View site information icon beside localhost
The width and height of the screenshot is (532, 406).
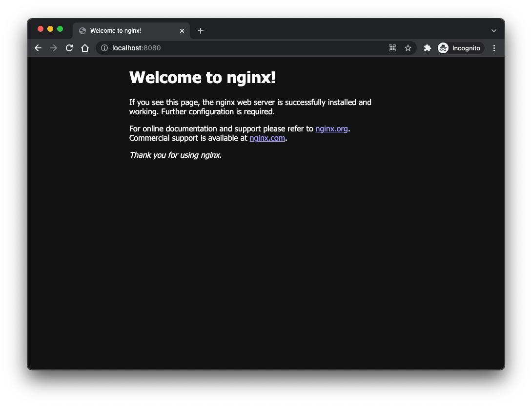click(x=104, y=48)
